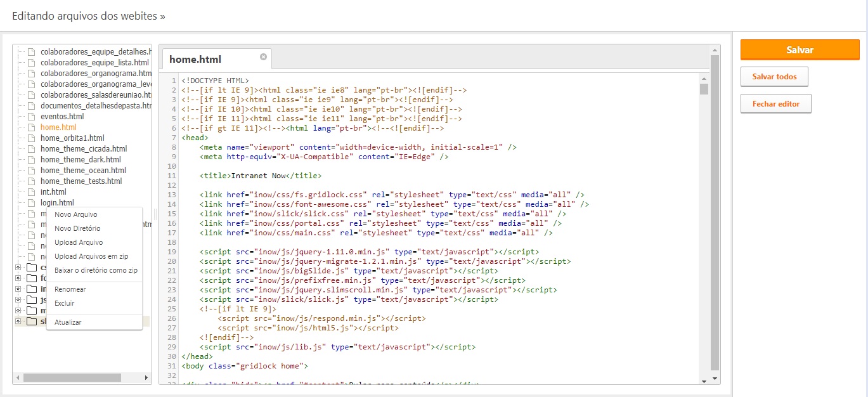868x397 pixels.
Task: Click the Fechar editor button
Action: (775, 103)
